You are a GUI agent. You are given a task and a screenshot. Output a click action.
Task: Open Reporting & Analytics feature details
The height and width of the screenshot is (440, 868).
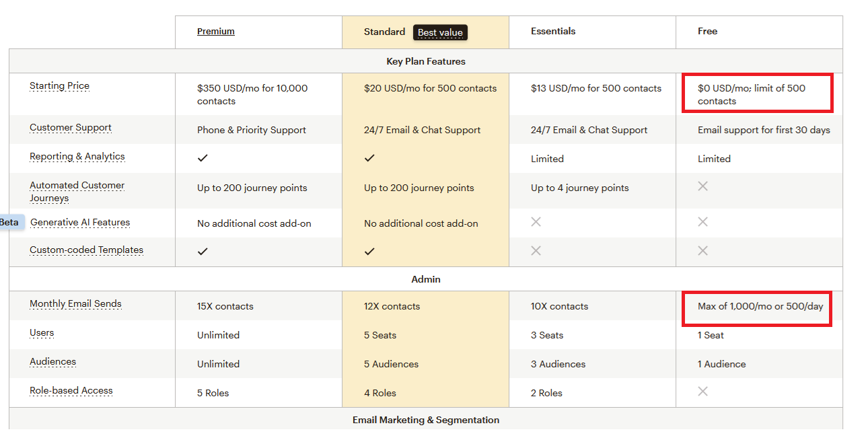pyautogui.click(x=77, y=157)
